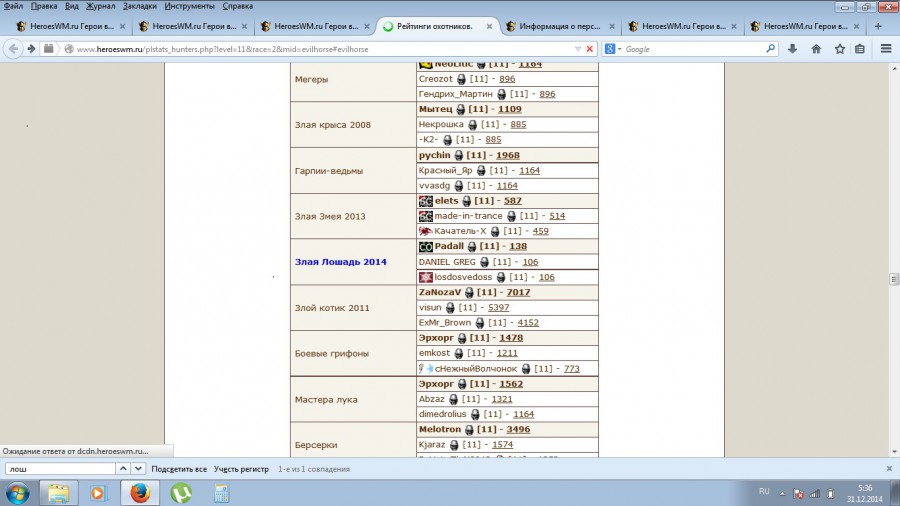Switch to Firefox in the taskbar
900x506 pixels.
coord(139,493)
